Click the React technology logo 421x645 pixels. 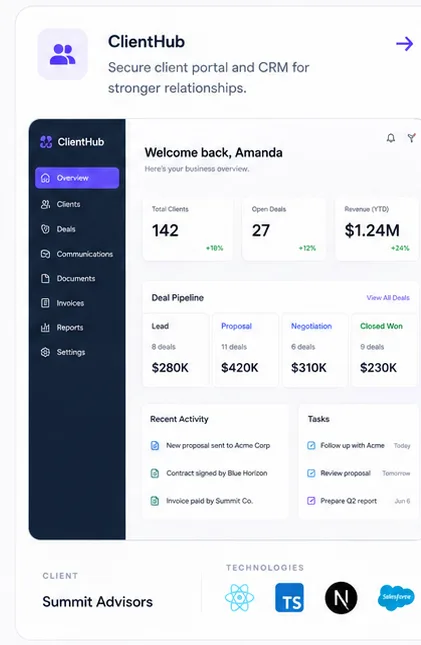tap(240, 598)
